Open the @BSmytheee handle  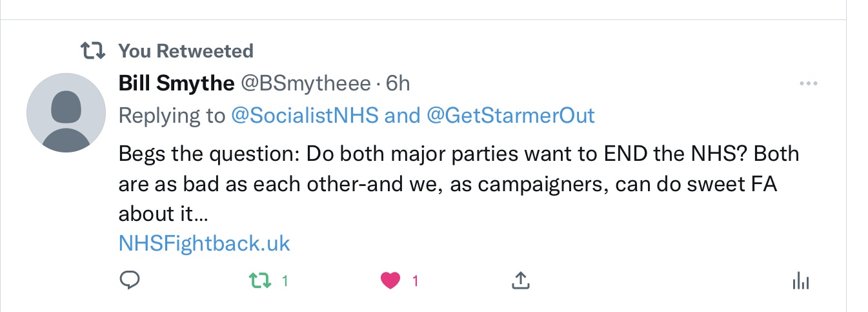point(306,83)
